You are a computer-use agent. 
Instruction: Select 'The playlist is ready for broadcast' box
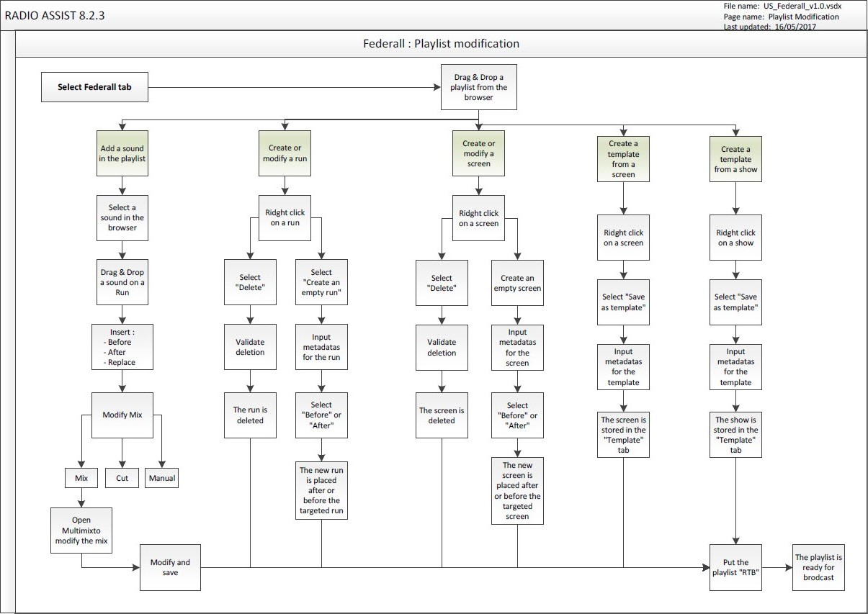(x=818, y=567)
